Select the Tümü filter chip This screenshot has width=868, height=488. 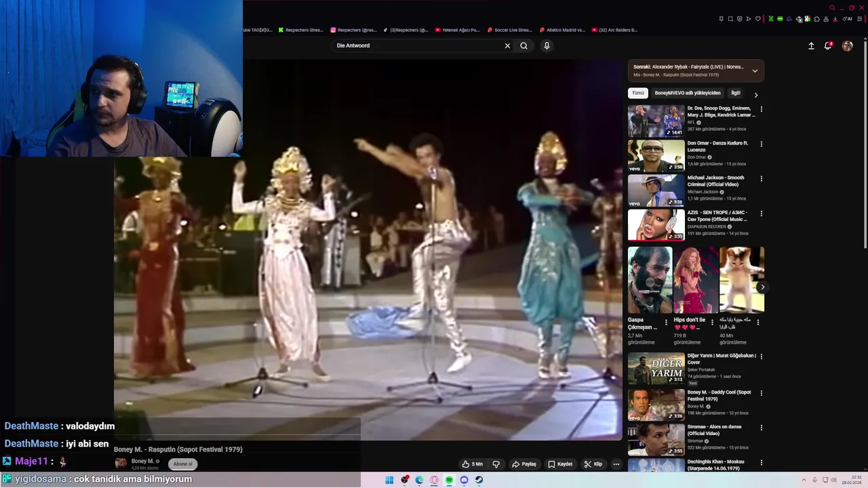(x=638, y=93)
